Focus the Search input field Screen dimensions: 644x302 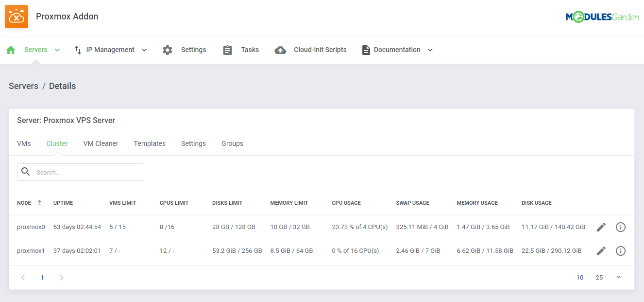tap(81, 172)
